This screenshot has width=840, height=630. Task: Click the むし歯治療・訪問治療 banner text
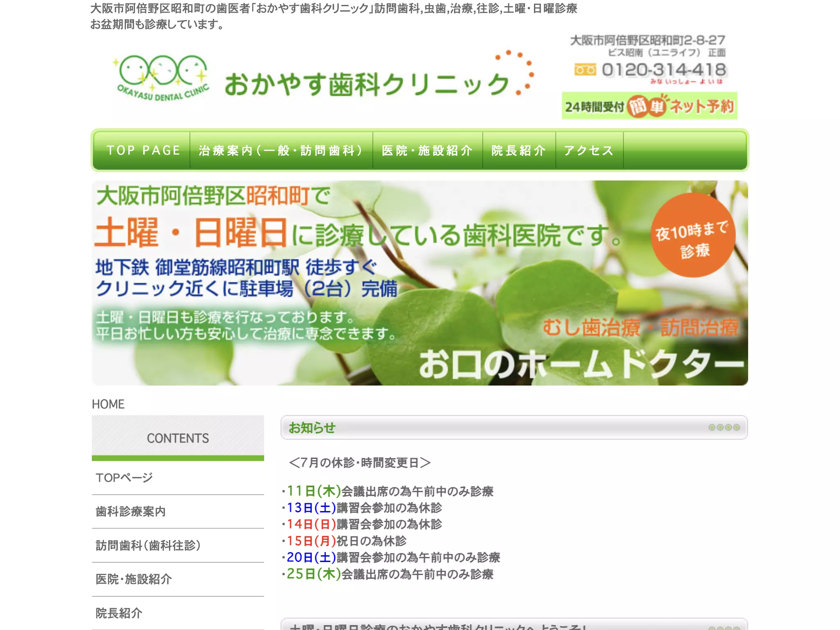tap(641, 328)
